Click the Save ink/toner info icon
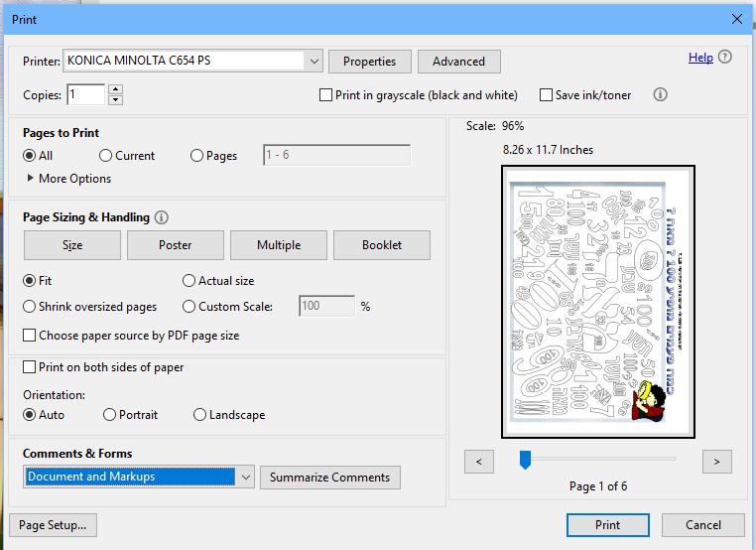756x550 pixels. click(x=660, y=94)
